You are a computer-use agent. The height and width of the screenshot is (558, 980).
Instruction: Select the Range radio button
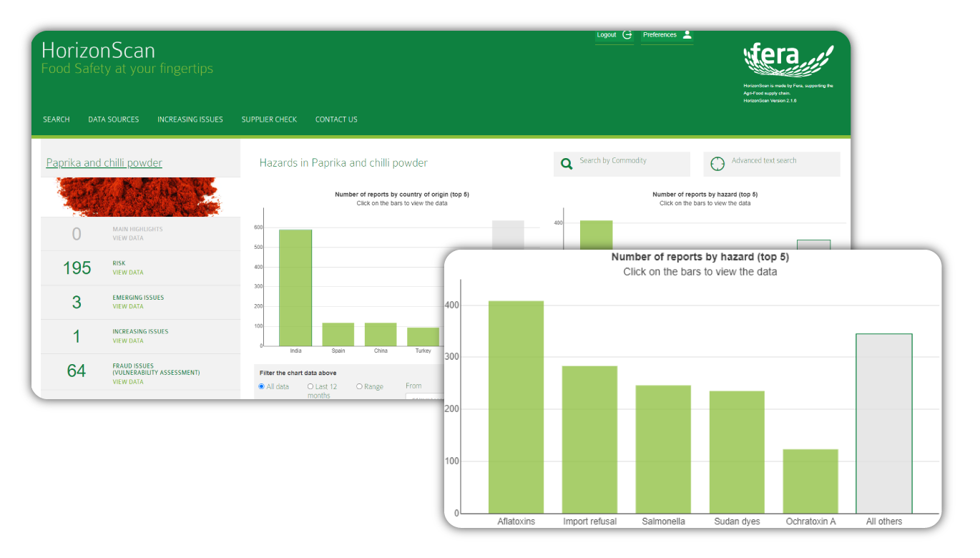tap(359, 386)
